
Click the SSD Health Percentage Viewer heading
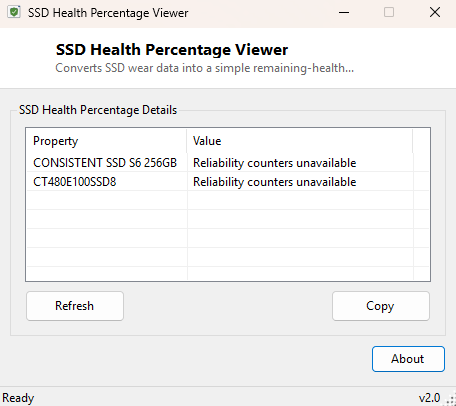tap(172, 50)
